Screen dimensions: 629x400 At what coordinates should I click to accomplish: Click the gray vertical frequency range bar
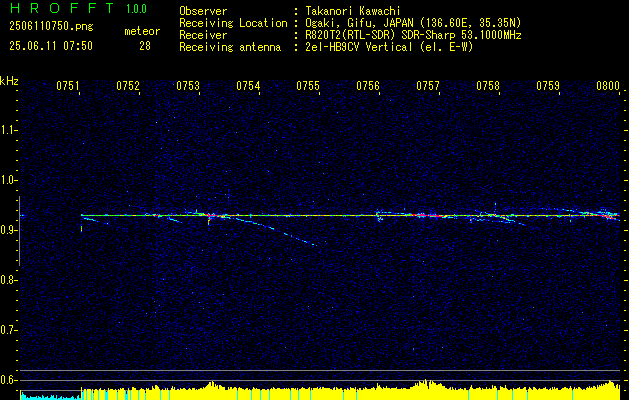(x=20, y=231)
